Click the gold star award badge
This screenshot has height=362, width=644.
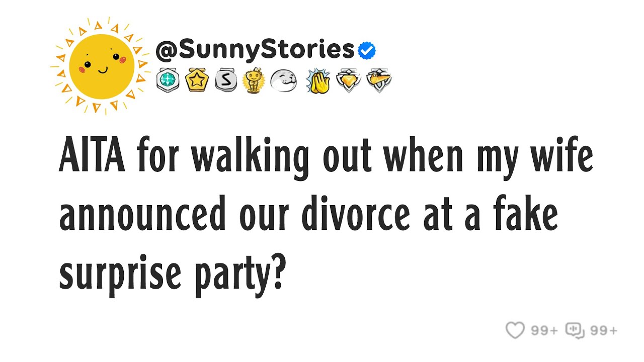pos(195,80)
